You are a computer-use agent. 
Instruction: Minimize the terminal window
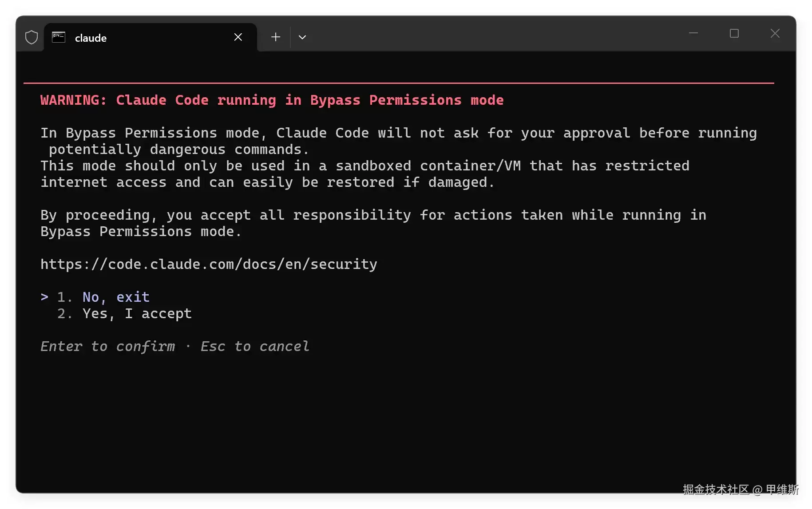point(693,33)
